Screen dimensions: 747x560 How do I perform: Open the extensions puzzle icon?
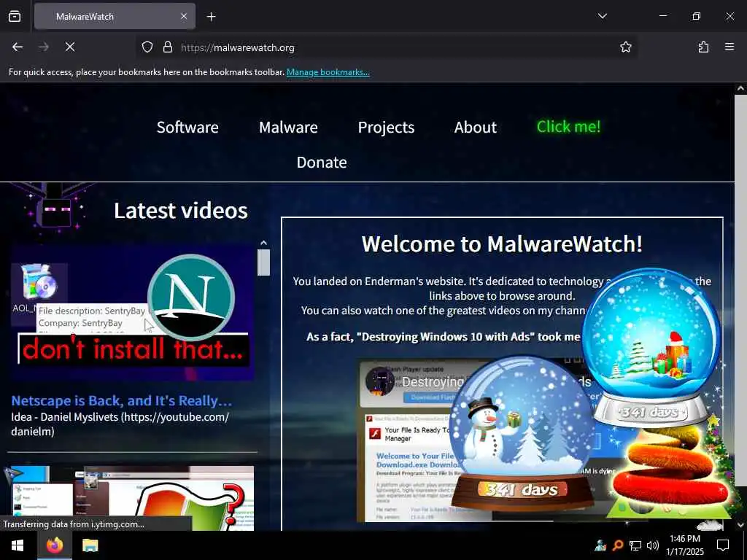pos(703,47)
